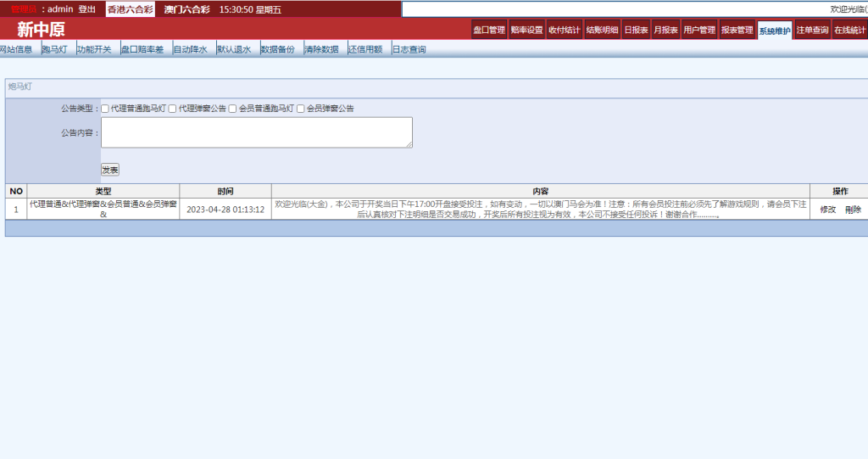Screen dimensions: 868x459
Task: Open the 数据备份 submenu item
Action: coord(277,49)
